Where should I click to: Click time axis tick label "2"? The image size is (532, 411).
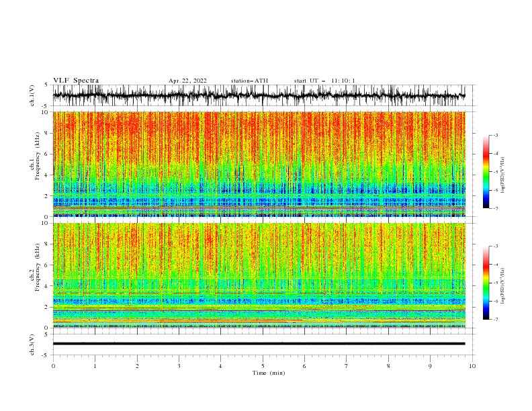[137, 366]
